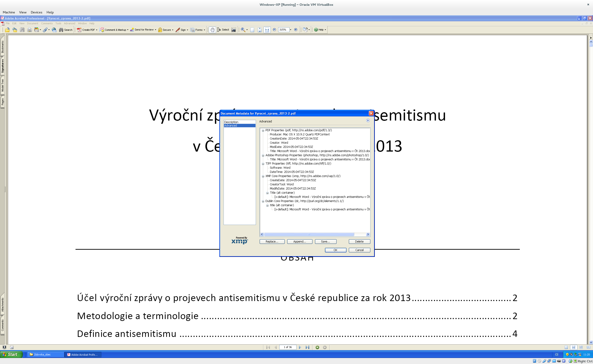The height and width of the screenshot is (364, 593).
Task: Open the File menu in Acrobat
Action: pyautogui.click(x=8, y=23)
